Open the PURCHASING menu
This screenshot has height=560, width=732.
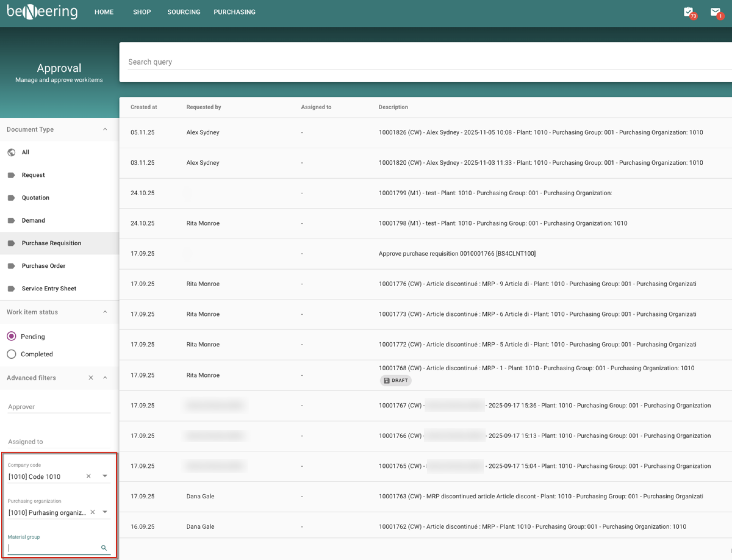234,12
